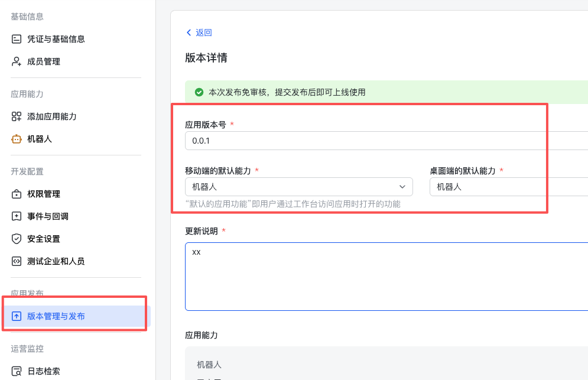Click the 添加应用能力 grid-plus icon
This screenshot has width=588, height=380.
17,117
